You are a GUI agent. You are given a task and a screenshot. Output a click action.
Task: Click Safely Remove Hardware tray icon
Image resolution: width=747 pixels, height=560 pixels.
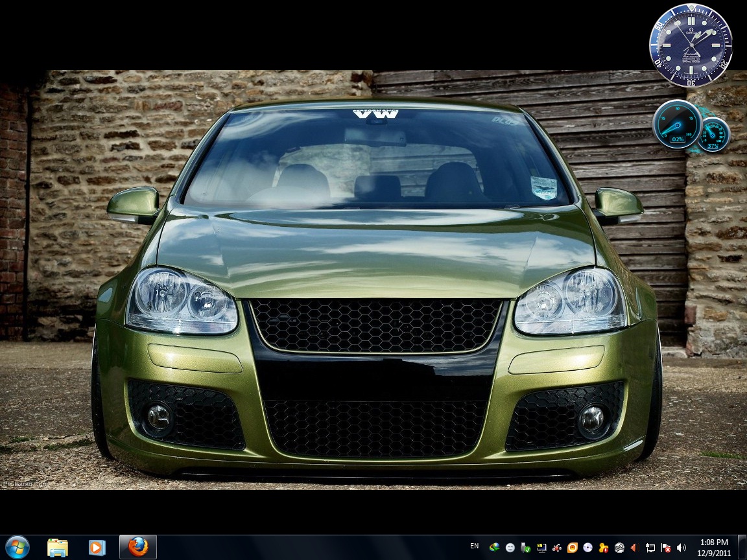pyautogui.click(x=526, y=548)
